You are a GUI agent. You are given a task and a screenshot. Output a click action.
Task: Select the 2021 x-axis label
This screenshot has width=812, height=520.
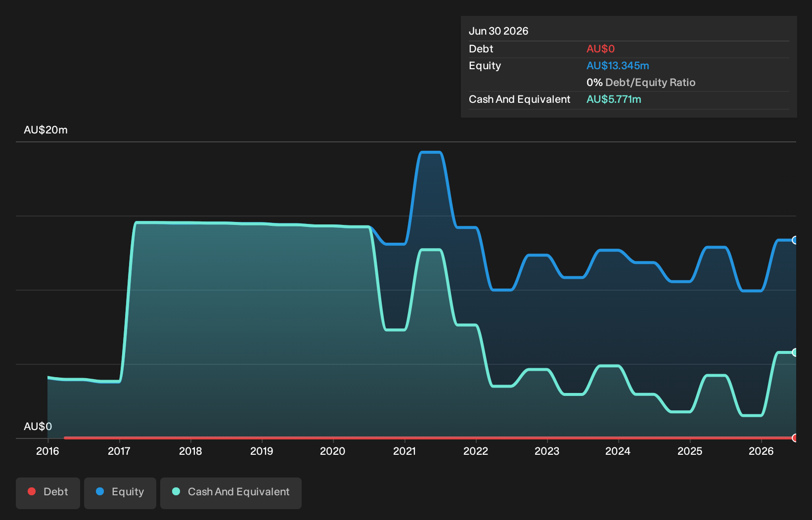405,451
